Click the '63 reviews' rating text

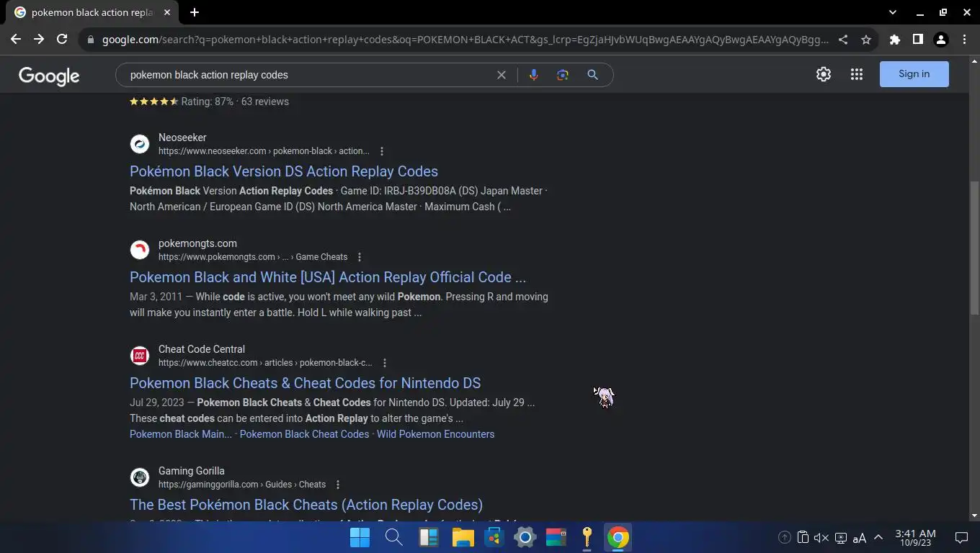click(x=265, y=102)
